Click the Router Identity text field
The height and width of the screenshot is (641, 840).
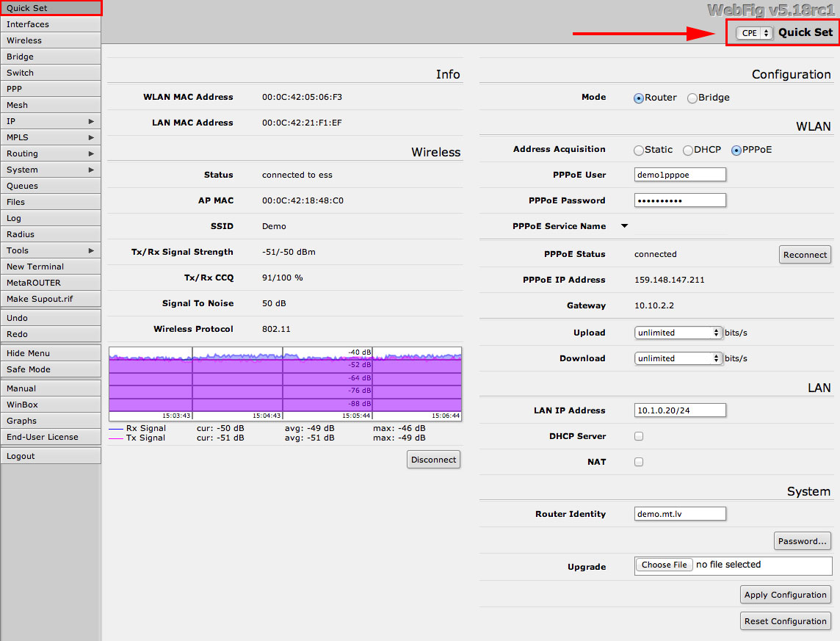[680, 514]
